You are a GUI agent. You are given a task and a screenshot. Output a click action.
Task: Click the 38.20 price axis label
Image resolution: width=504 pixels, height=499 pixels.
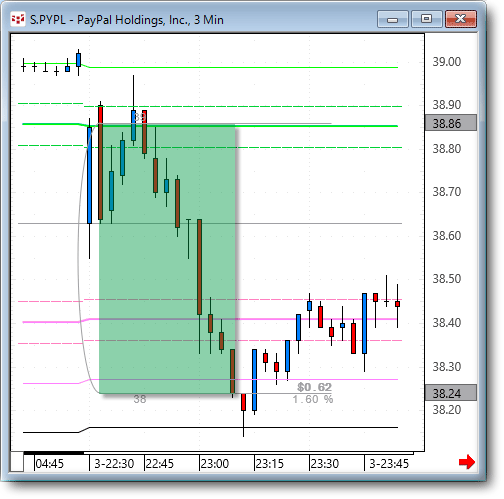(447, 409)
